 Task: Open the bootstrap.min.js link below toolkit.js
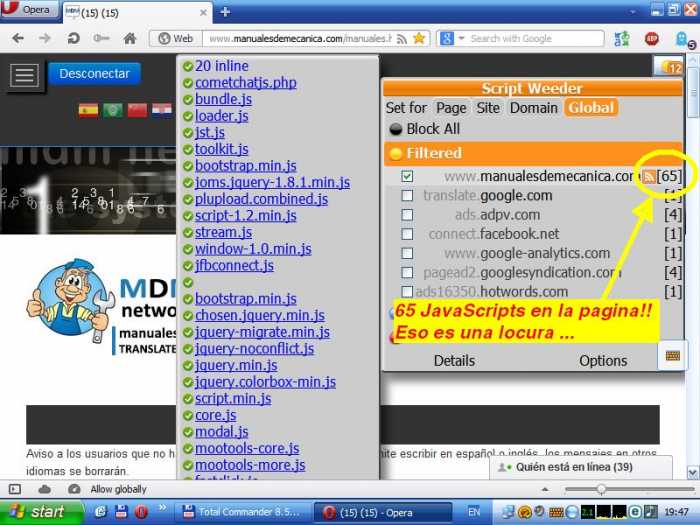pos(246,166)
